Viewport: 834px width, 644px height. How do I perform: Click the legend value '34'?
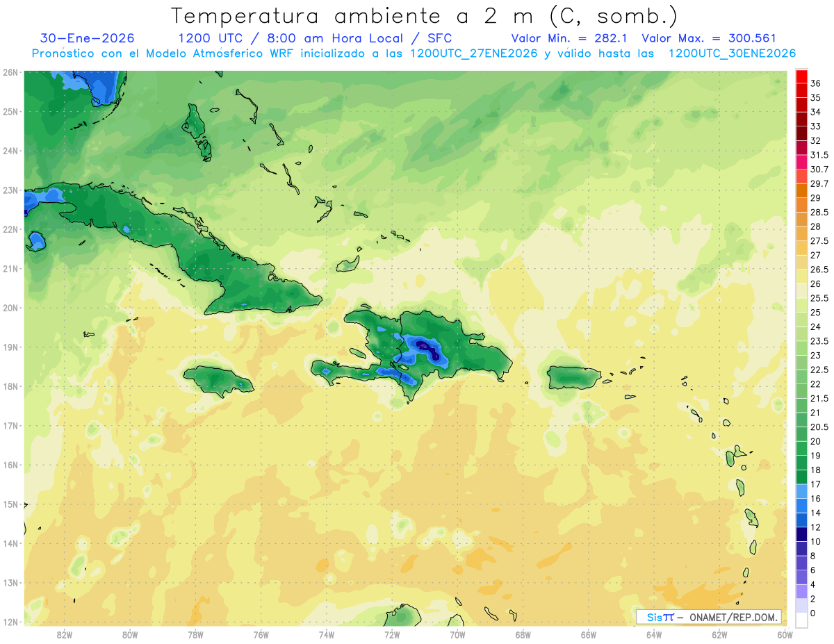pos(816,112)
